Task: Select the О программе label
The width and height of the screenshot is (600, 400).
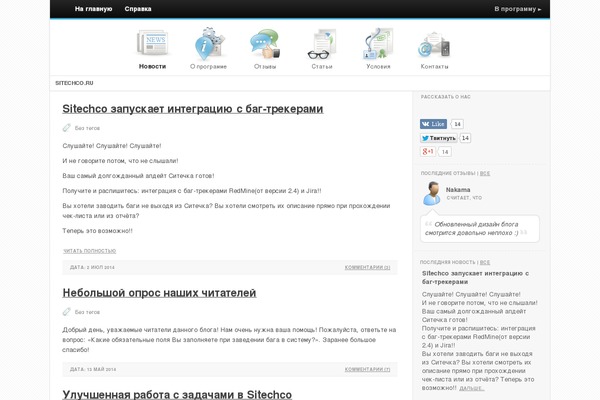Action: (209, 67)
